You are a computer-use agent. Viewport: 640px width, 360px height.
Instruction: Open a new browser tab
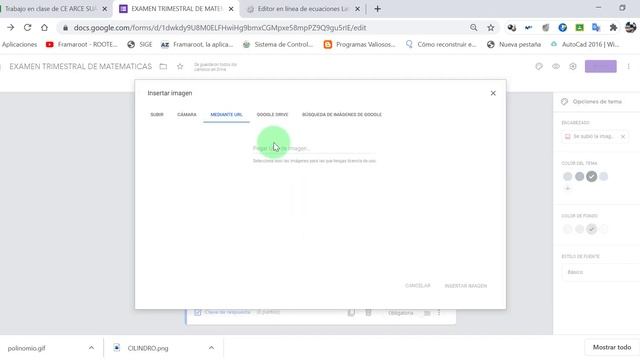point(377,9)
